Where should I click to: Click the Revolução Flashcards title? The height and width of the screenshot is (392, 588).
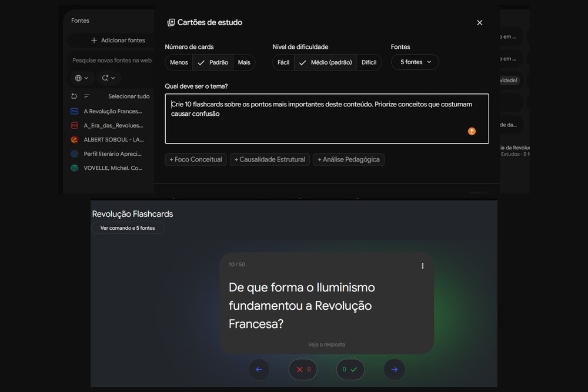132,214
